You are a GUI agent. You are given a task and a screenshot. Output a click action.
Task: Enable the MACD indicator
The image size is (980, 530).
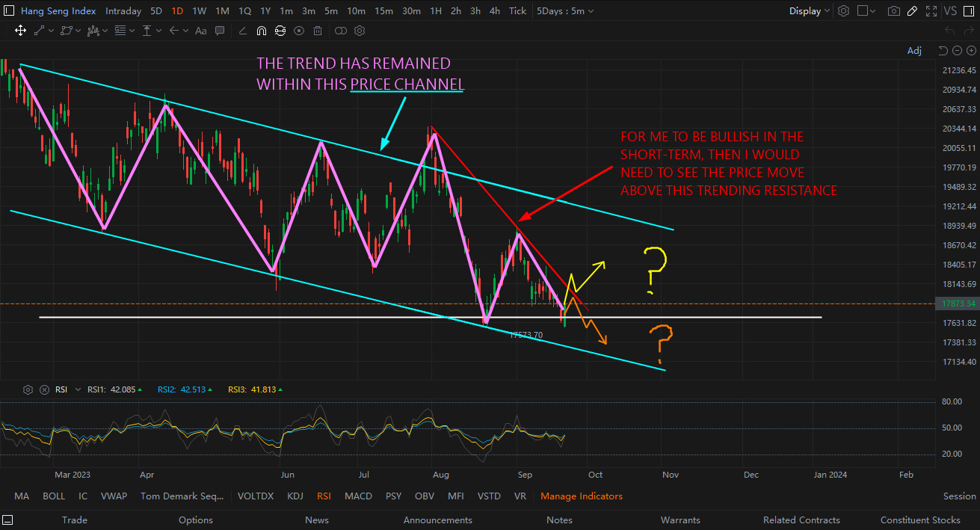point(358,496)
